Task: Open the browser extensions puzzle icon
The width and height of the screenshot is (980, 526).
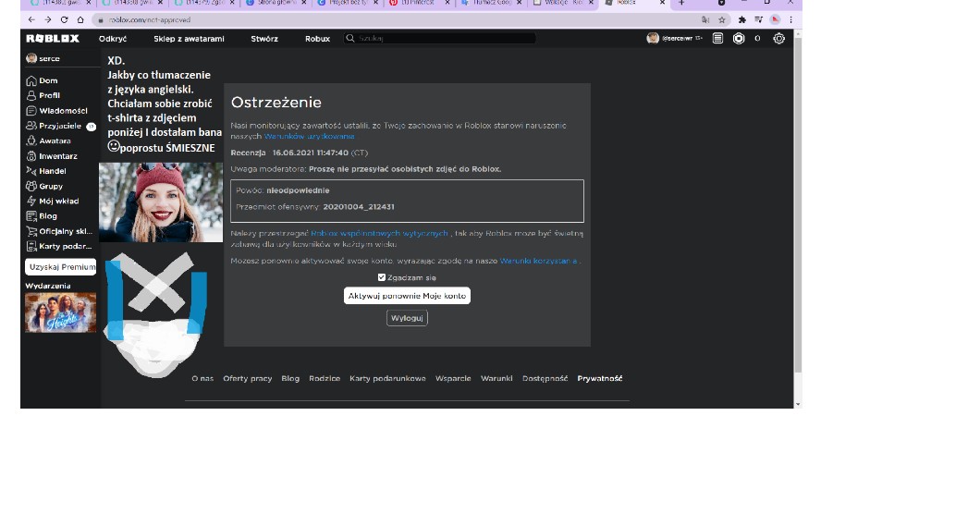Action: pos(741,19)
